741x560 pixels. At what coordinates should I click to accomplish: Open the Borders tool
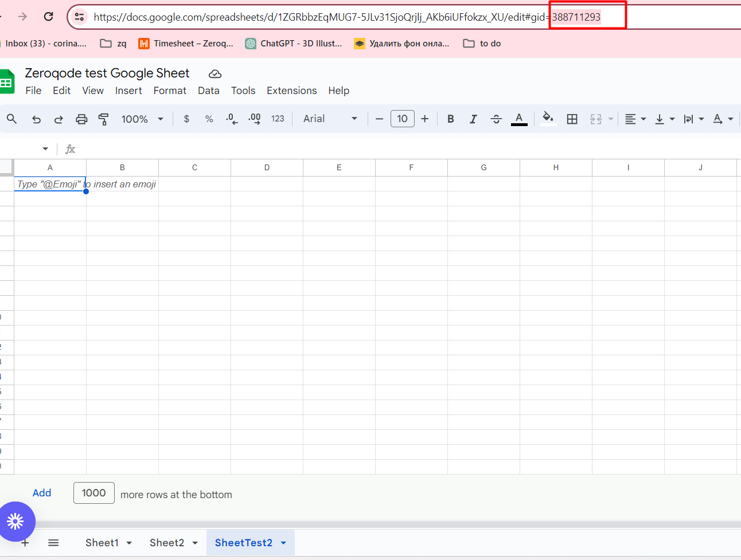tap(572, 119)
